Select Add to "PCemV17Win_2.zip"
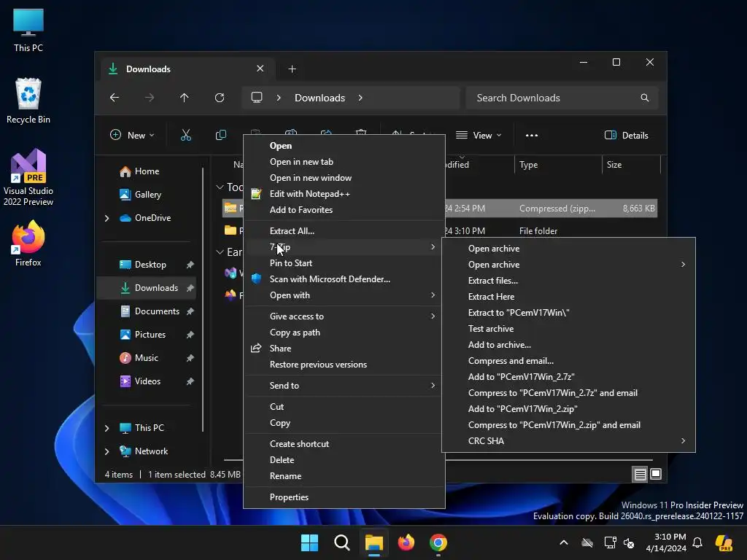 click(568, 409)
